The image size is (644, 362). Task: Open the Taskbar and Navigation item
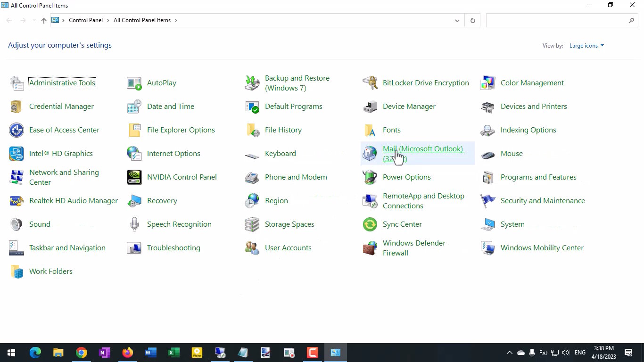pyautogui.click(x=58, y=248)
